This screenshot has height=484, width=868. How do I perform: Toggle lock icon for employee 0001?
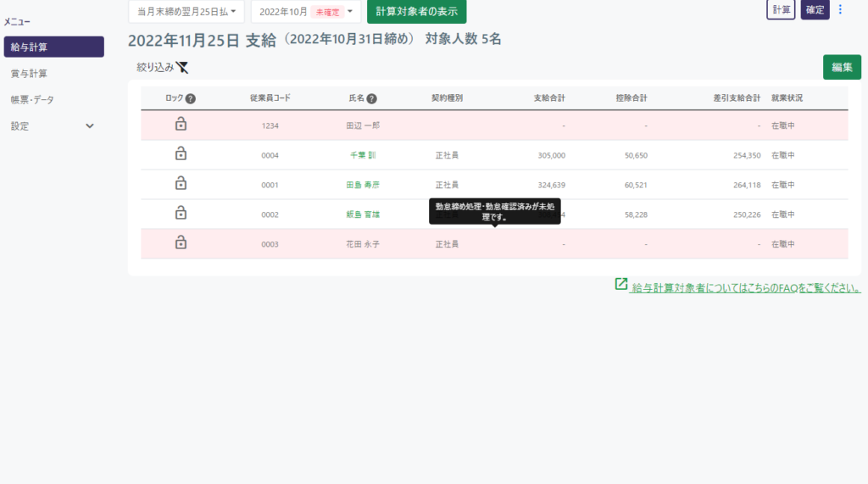(x=181, y=184)
